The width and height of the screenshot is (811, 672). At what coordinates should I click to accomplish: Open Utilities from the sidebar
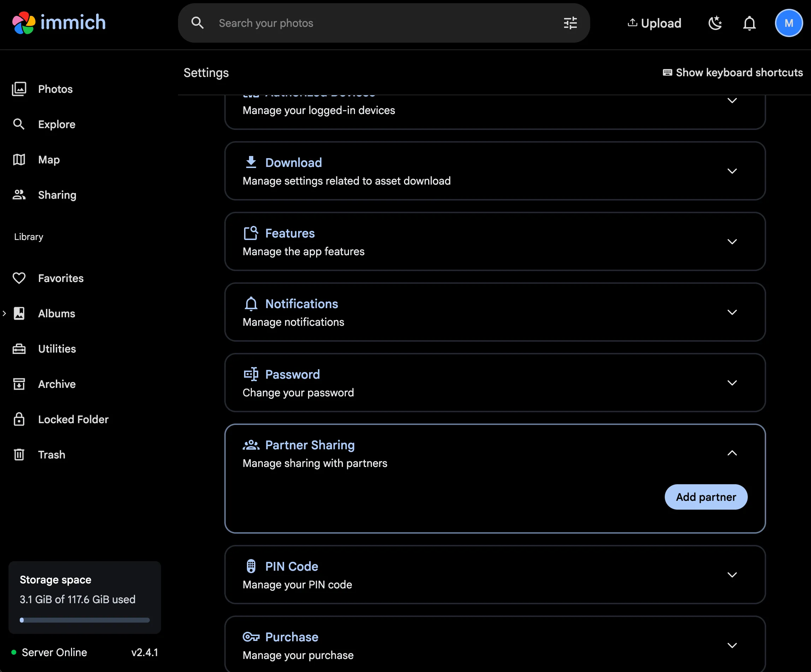point(57,349)
